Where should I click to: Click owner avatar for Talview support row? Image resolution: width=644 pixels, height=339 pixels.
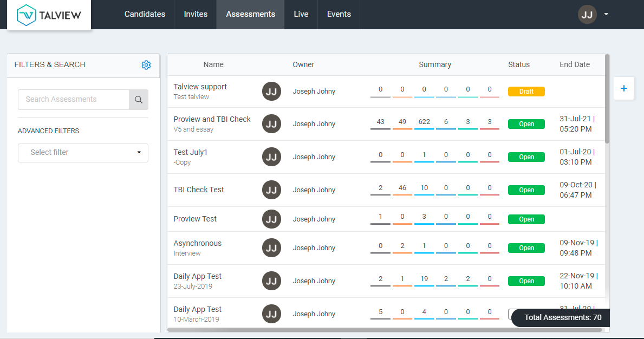click(271, 92)
